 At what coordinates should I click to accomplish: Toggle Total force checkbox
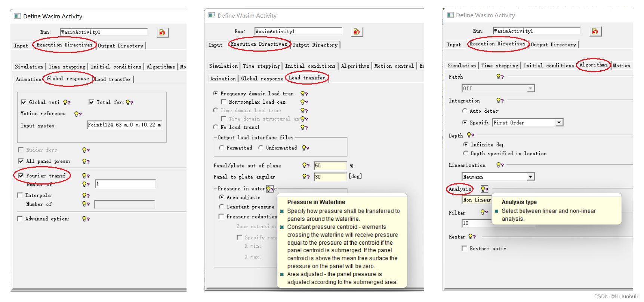pyautogui.click(x=91, y=102)
